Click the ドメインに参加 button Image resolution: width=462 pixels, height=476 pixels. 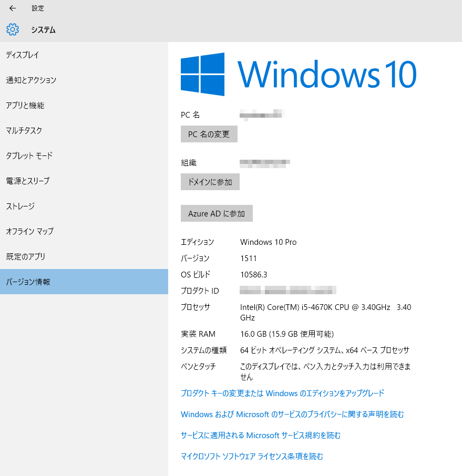[x=210, y=182]
